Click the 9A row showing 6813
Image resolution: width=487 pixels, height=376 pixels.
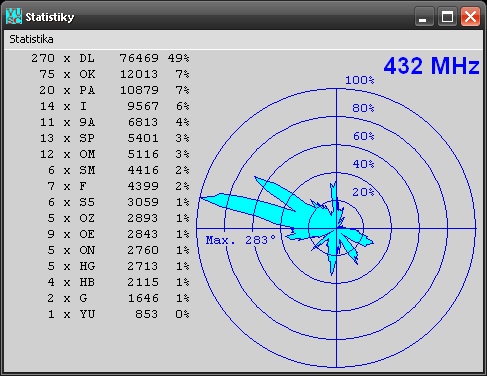point(114,122)
